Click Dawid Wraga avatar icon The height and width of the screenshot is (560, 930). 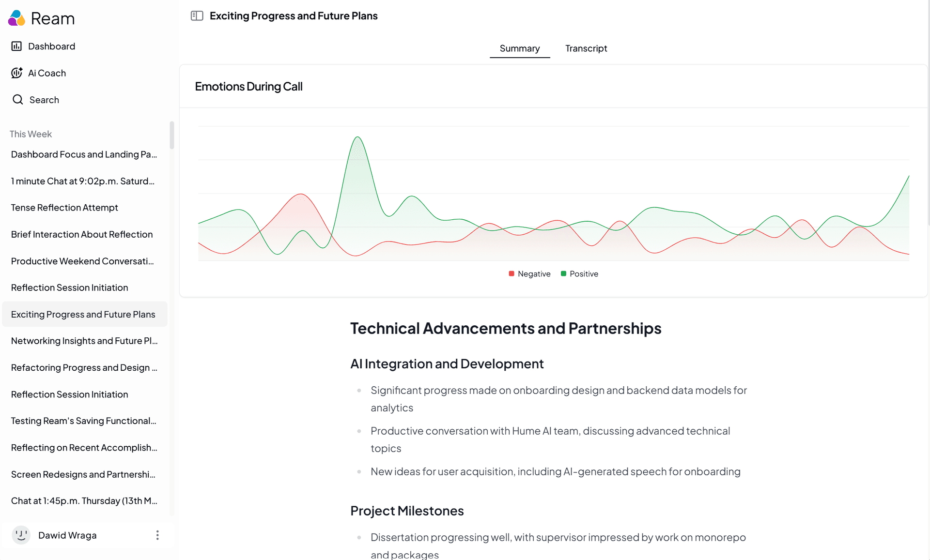click(21, 535)
